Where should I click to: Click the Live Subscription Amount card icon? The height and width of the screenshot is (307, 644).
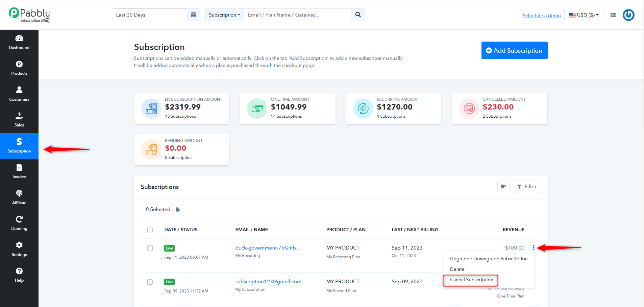coord(151,109)
